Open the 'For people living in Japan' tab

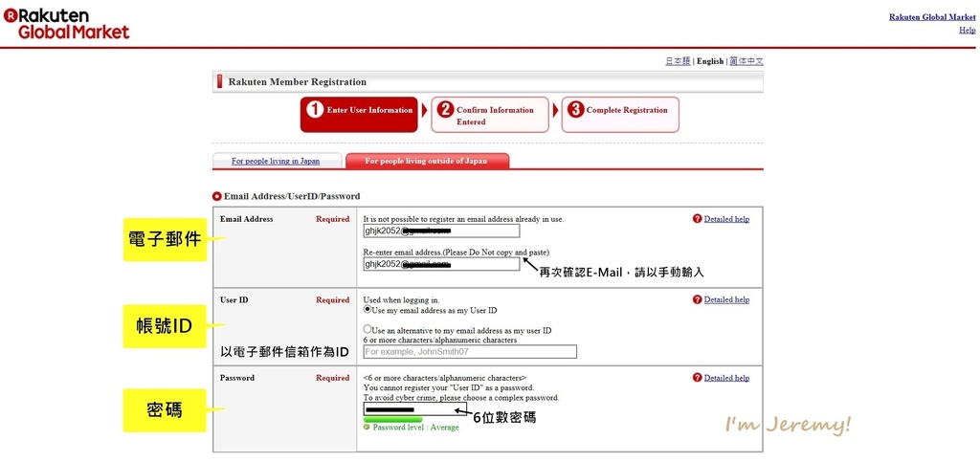[x=276, y=161]
